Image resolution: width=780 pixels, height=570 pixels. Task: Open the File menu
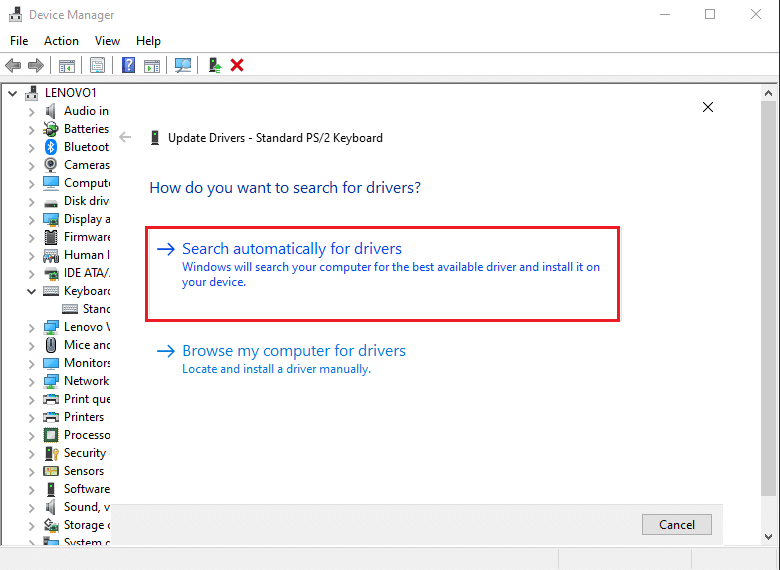click(19, 41)
